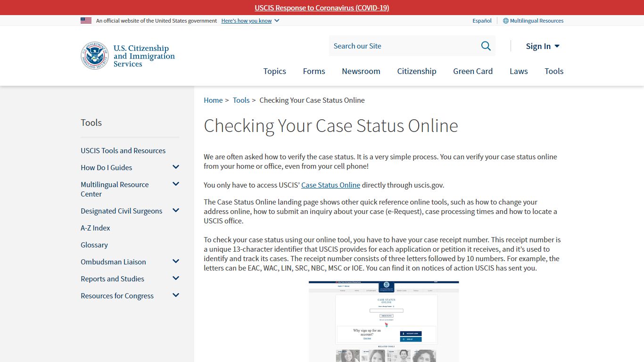
Task: Switch to Español
Action: point(482,21)
